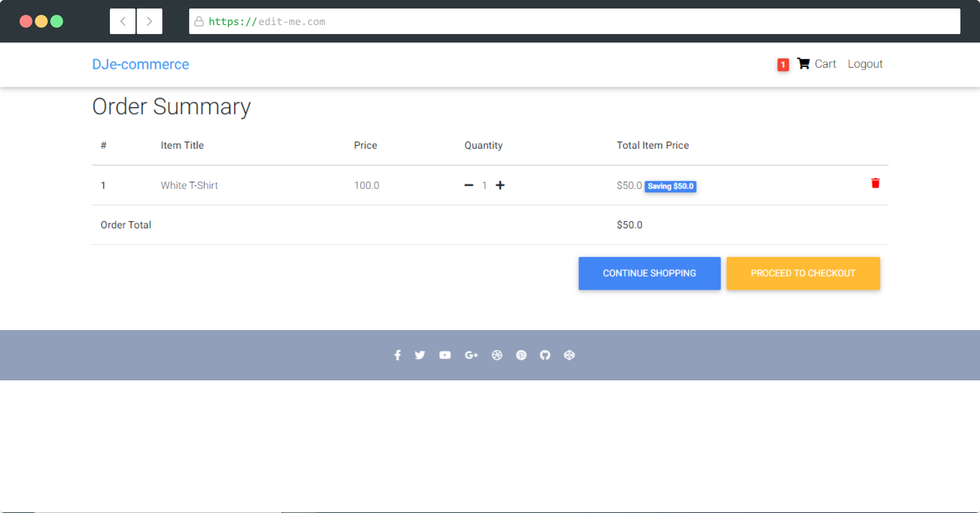Open the Pinterest footer icon

click(x=521, y=355)
